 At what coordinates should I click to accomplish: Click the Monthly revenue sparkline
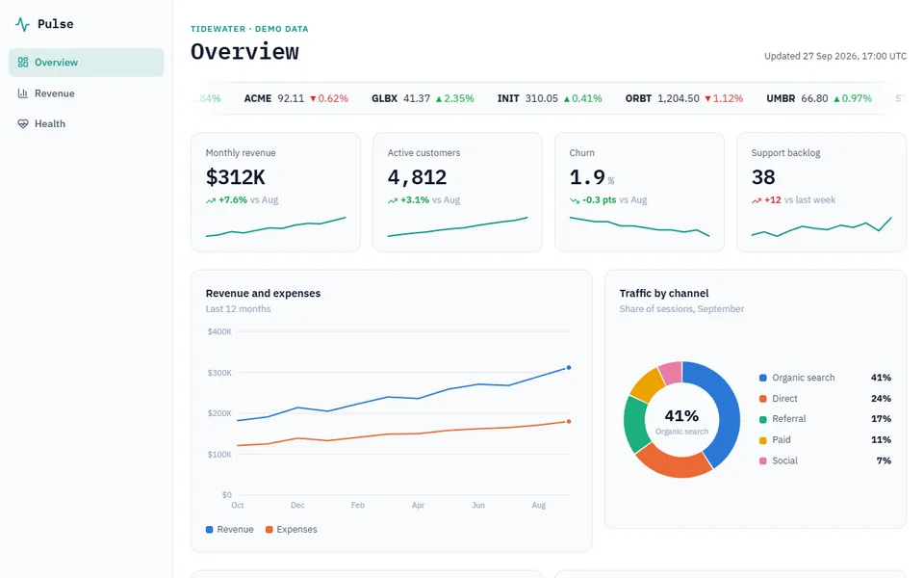[275, 227]
